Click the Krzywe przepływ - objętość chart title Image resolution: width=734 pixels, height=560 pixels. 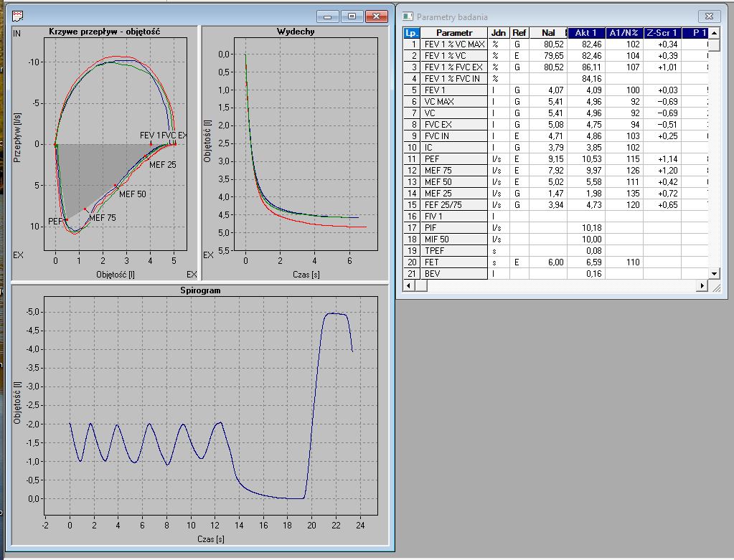[x=104, y=32]
